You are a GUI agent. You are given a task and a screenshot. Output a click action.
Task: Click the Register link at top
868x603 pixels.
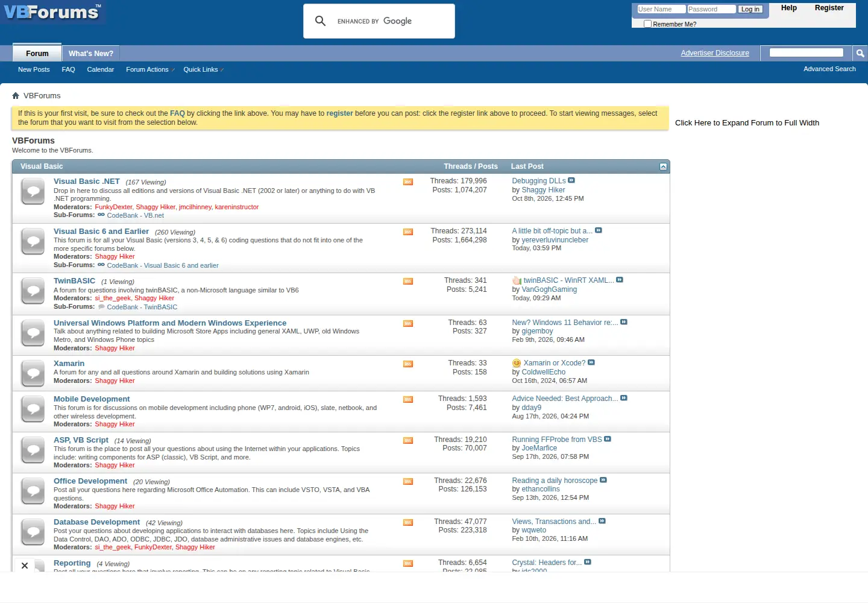pyautogui.click(x=829, y=8)
